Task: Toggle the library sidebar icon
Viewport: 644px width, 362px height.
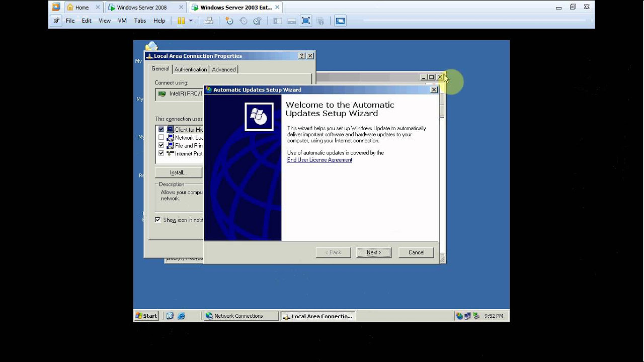Action: [x=277, y=21]
